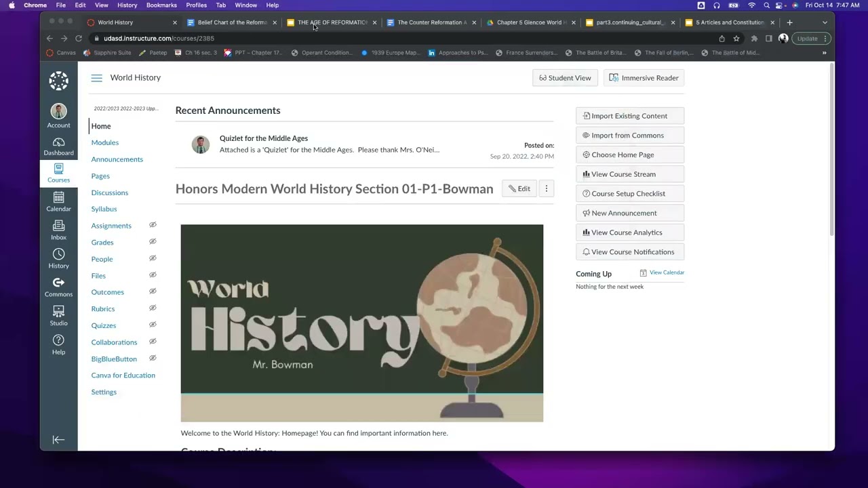Toggle visibility icon beside Assignments

[x=153, y=225]
